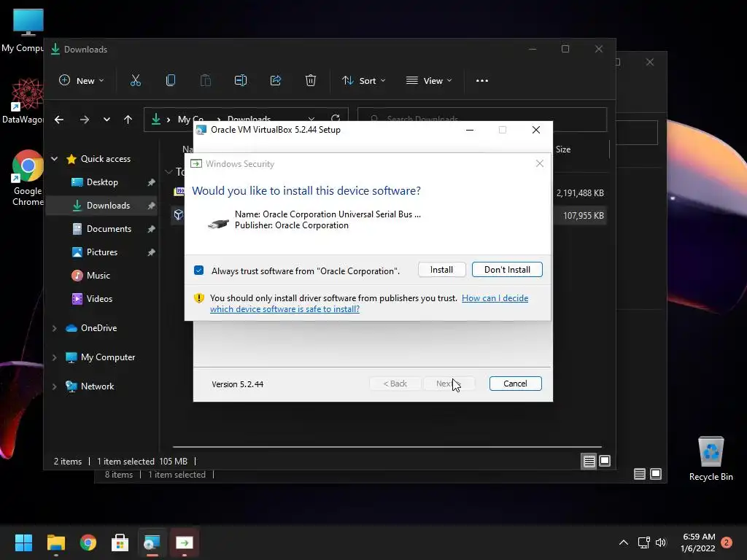Select Downloads in Quick access

102,205
